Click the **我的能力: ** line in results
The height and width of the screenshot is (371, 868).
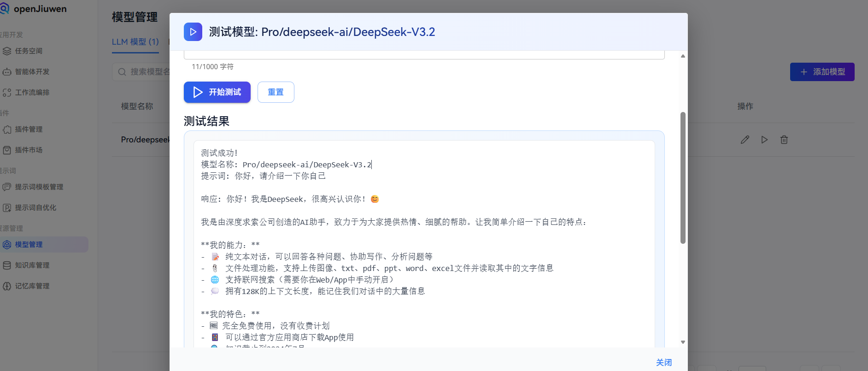click(230, 245)
